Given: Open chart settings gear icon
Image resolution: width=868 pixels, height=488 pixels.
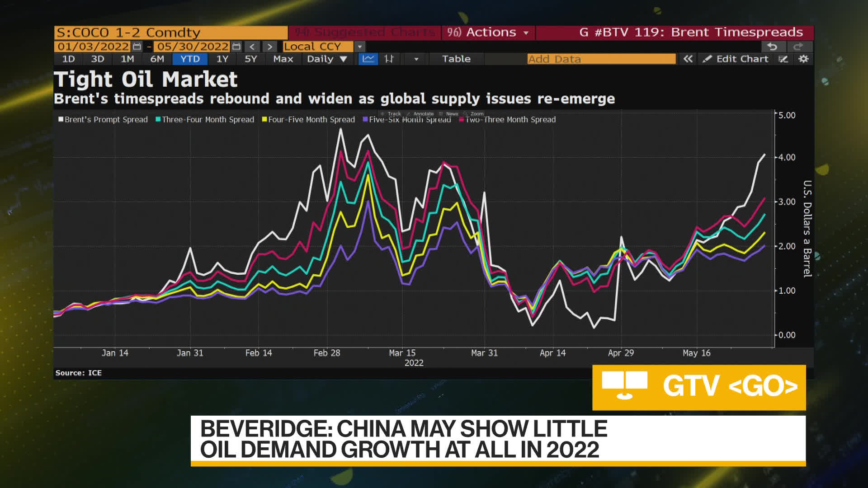Looking at the screenshot, I should tap(803, 59).
